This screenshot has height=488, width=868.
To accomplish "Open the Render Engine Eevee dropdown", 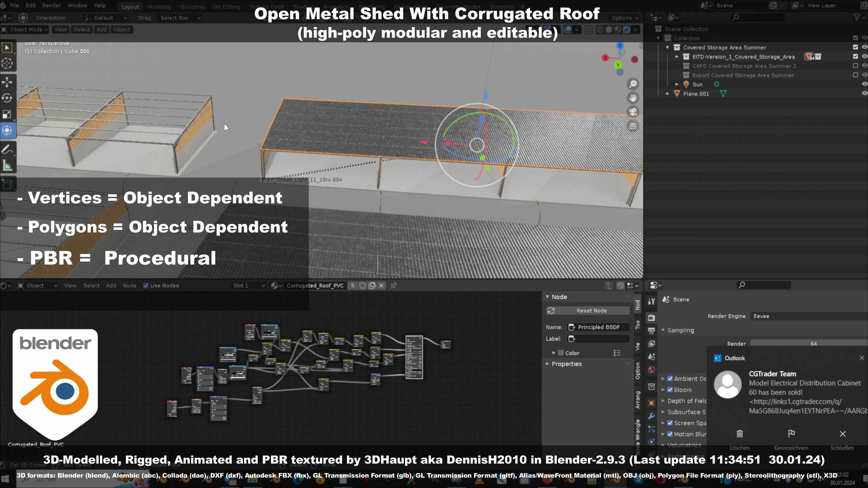I will click(x=809, y=316).
